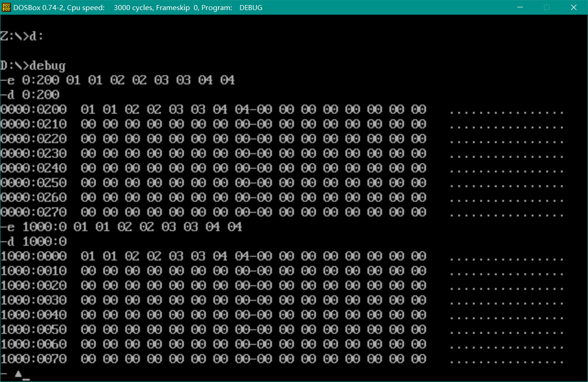The height and width of the screenshot is (382, 588).
Task: Click the '-e 1000:0 01 01 02...' command
Action: point(121,227)
